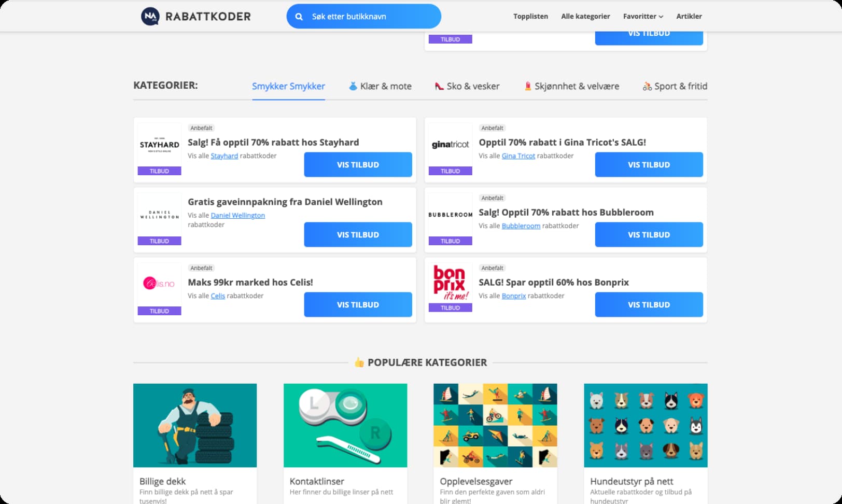Click the Opplevelsesgaver heading text

click(476, 481)
